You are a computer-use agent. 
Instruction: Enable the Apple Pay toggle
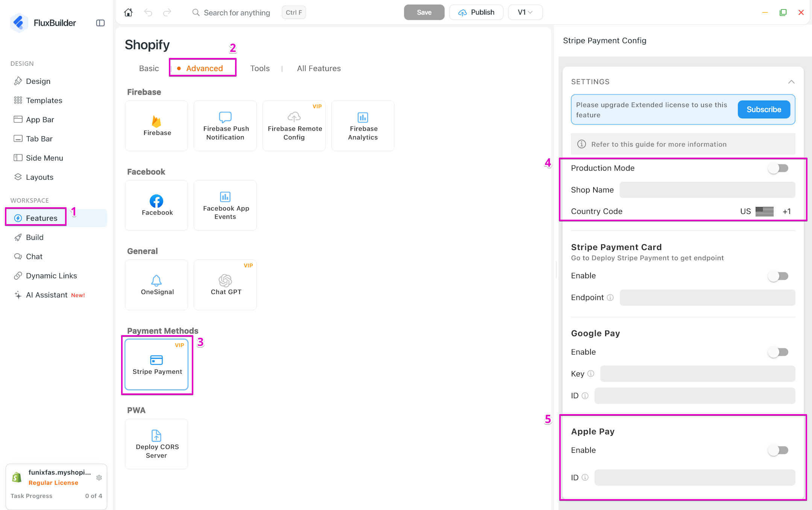pos(778,450)
